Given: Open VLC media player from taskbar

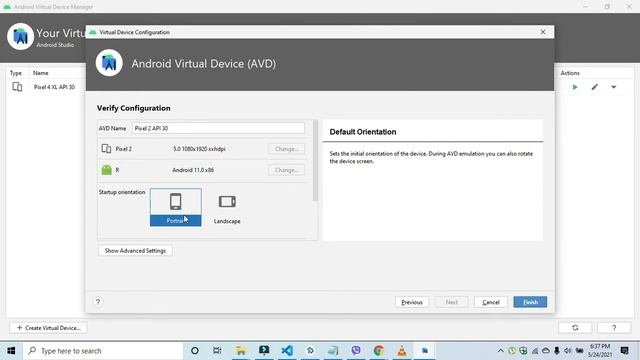Looking at the screenshot, I should (x=402, y=351).
